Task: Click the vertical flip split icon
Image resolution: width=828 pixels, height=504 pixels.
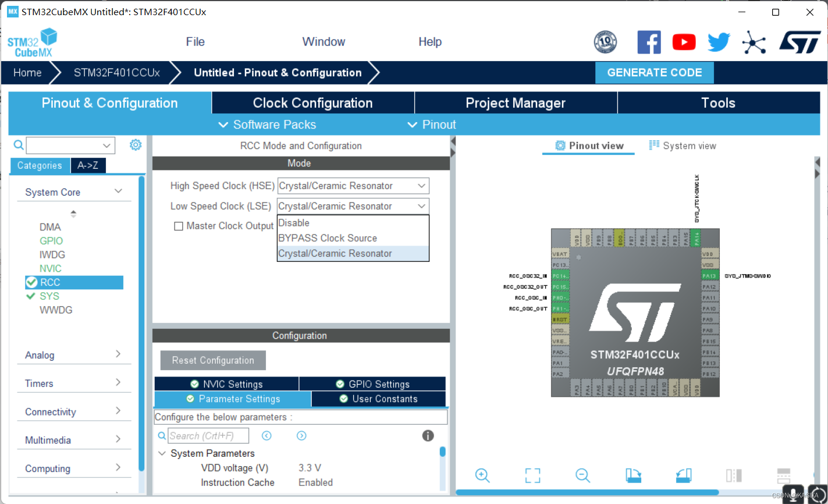Action: [x=734, y=475]
